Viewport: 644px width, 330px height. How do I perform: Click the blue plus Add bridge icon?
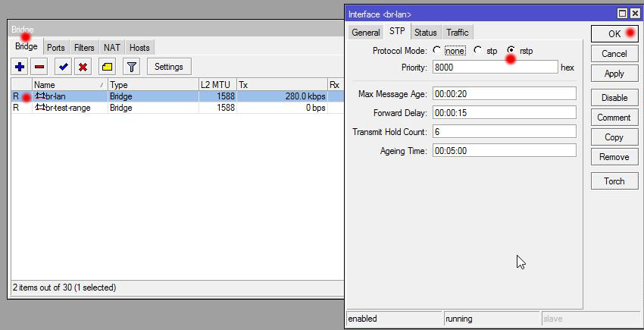20,67
